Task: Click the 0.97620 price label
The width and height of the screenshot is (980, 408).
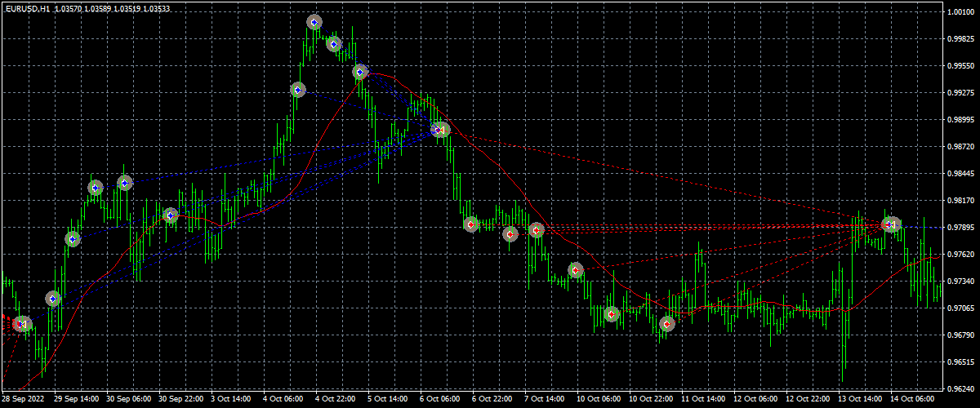Action: pyautogui.click(x=960, y=255)
